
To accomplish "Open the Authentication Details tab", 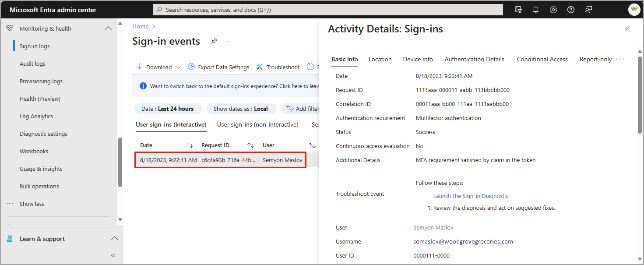I will click(474, 59).
